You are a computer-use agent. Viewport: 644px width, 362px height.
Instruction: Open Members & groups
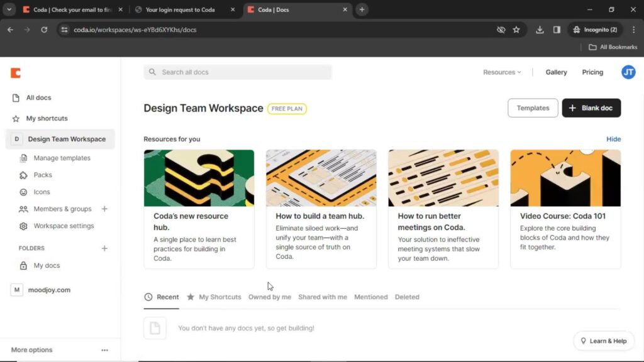pyautogui.click(x=62, y=209)
